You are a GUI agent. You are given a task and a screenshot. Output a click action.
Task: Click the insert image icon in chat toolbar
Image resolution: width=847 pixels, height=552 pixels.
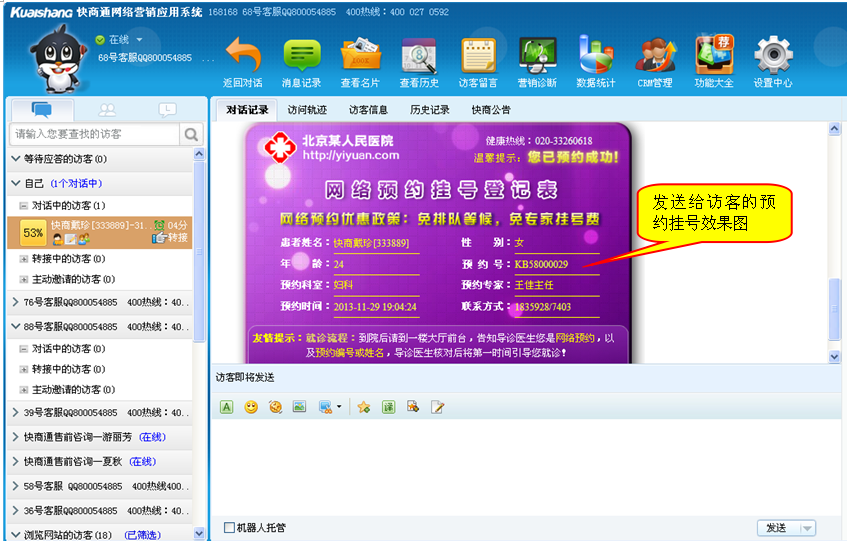click(299, 407)
